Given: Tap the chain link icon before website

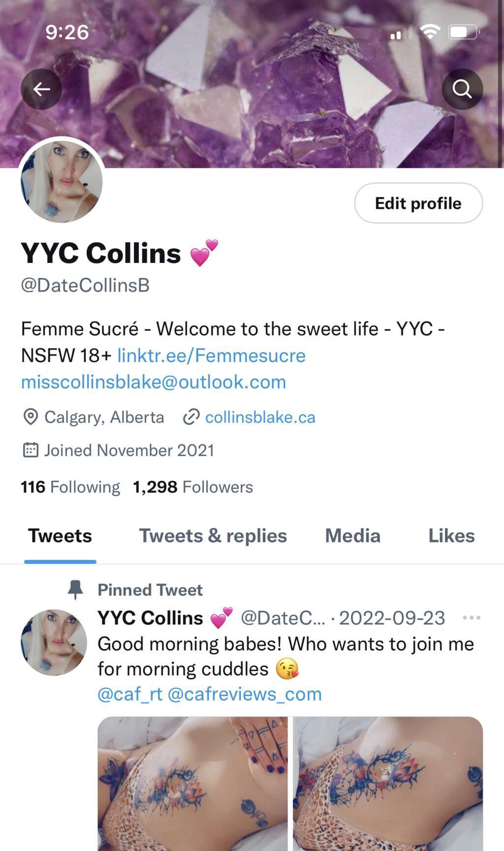Looking at the screenshot, I should 191,417.
